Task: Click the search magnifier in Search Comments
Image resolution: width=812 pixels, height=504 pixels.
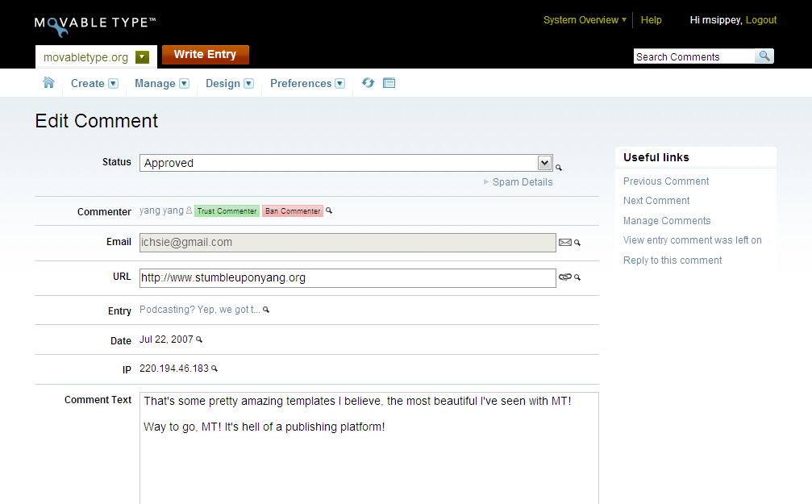Action: tap(764, 56)
